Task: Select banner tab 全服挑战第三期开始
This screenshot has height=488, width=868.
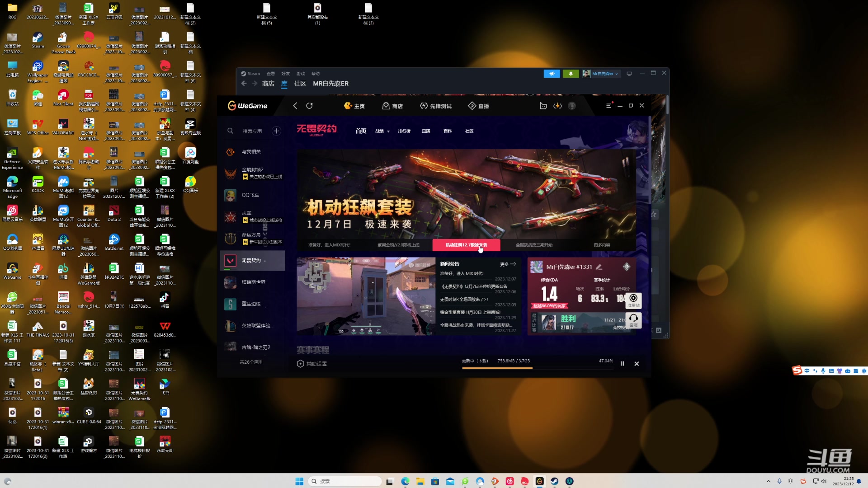Action: pyautogui.click(x=534, y=245)
